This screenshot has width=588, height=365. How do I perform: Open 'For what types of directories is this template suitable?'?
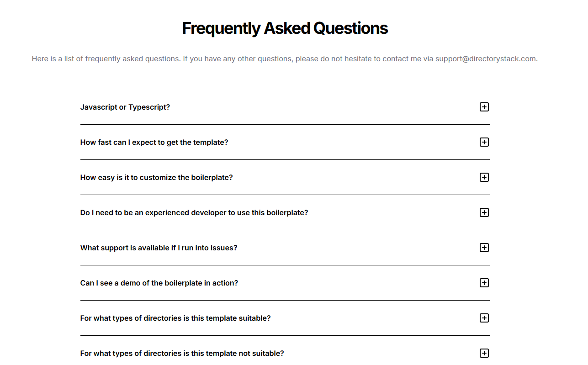tap(175, 318)
